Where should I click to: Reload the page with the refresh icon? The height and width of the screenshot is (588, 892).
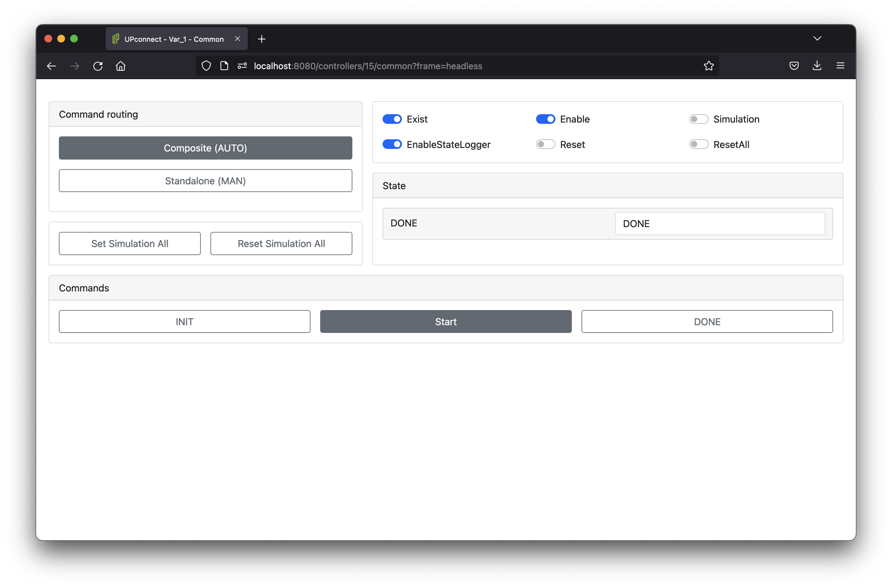point(98,66)
